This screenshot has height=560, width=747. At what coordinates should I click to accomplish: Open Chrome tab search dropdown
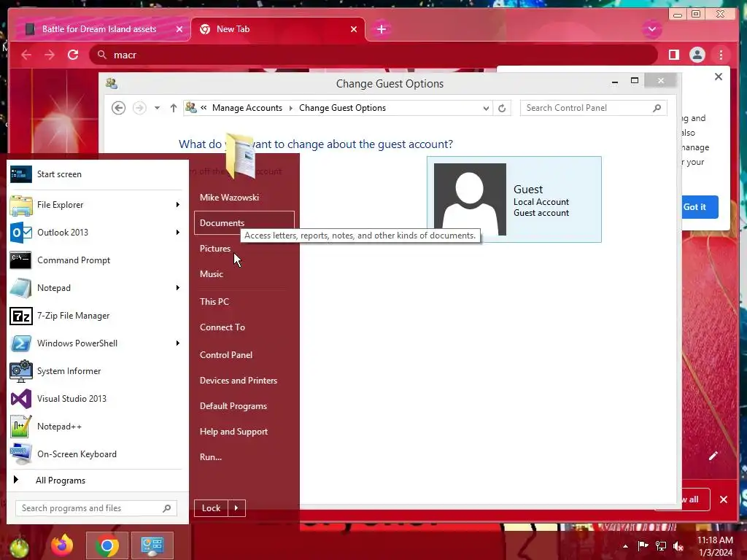652,29
